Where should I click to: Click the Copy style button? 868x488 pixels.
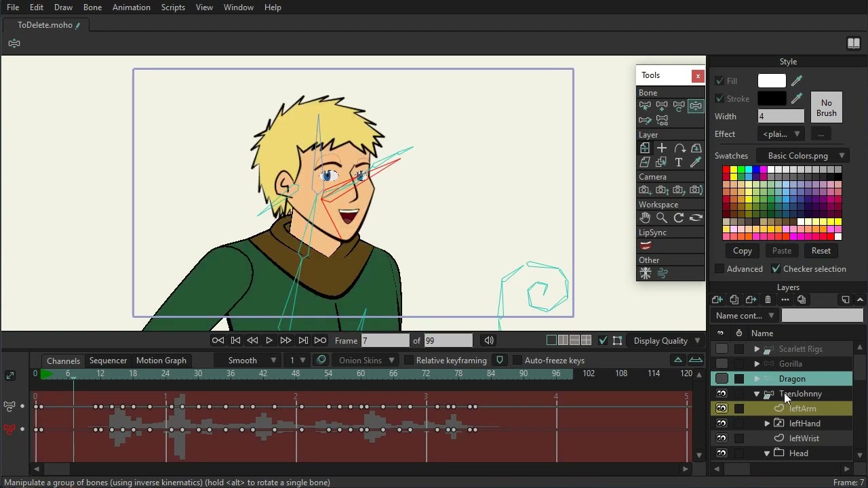click(743, 251)
